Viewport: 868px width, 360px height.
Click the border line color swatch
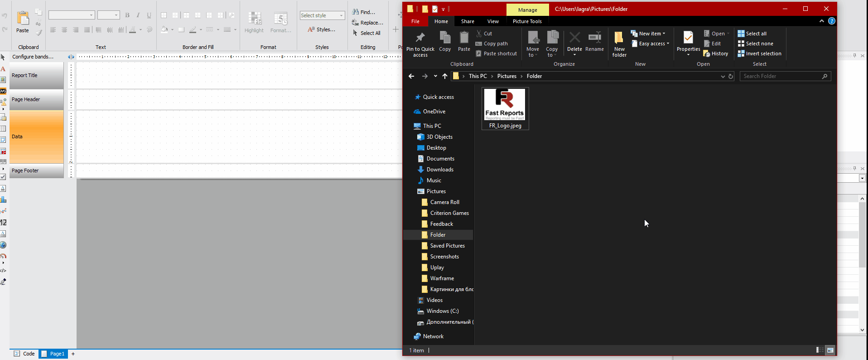click(x=193, y=30)
